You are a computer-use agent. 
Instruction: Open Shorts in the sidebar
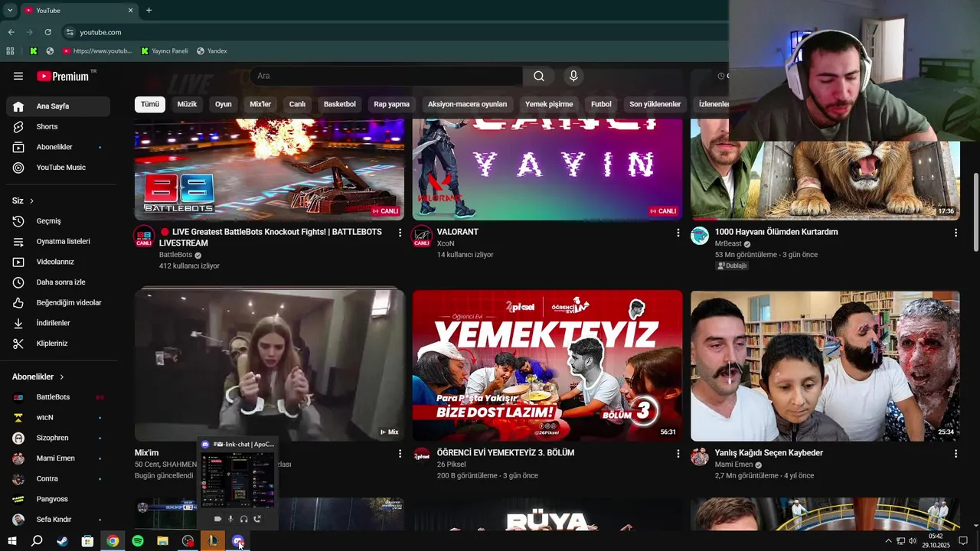point(58,126)
